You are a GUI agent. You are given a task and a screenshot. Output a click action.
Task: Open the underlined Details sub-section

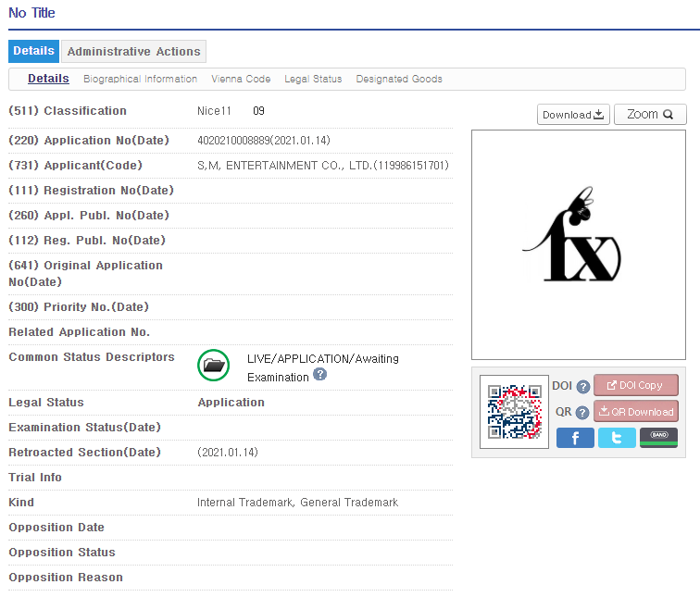pyautogui.click(x=48, y=79)
